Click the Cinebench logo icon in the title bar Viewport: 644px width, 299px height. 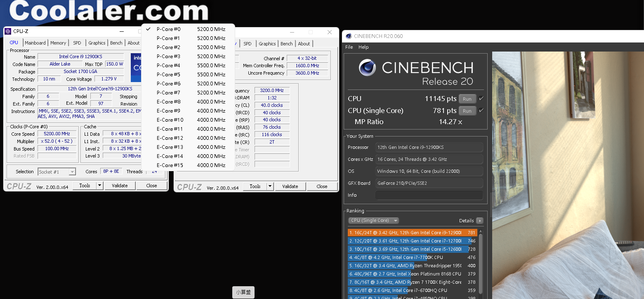tap(349, 36)
